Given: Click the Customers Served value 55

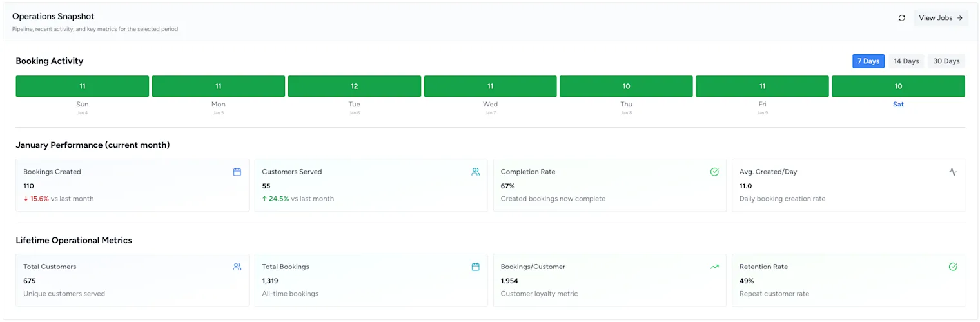Looking at the screenshot, I should coord(266,186).
